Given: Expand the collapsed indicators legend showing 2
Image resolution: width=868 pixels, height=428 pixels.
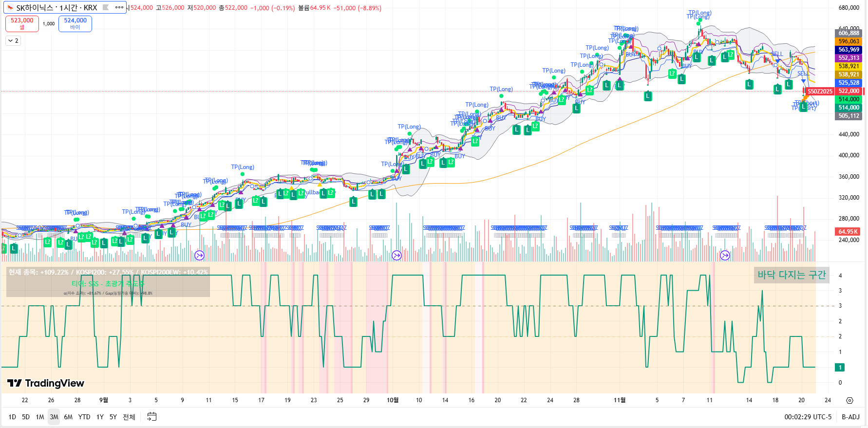Looking at the screenshot, I should coord(13,41).
